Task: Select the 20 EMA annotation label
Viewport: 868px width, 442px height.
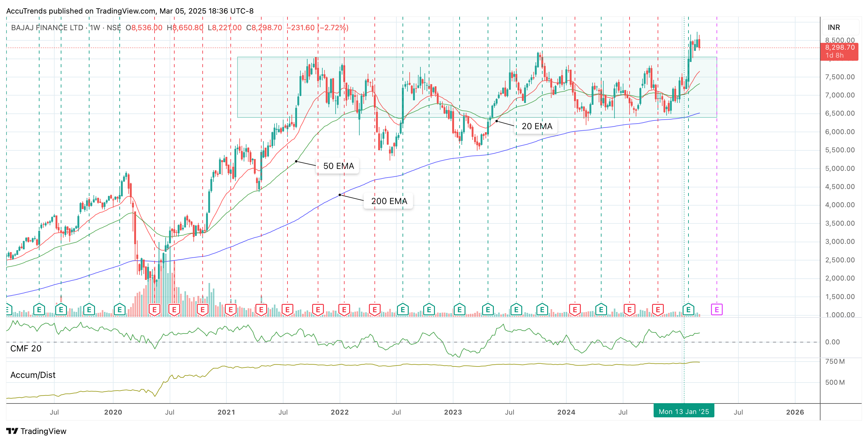Action: (537, 126)
